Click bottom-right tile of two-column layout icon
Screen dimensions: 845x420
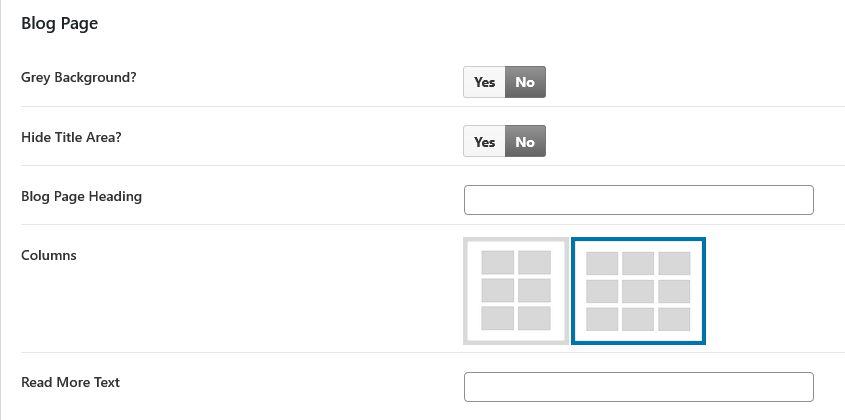(534, 319)
